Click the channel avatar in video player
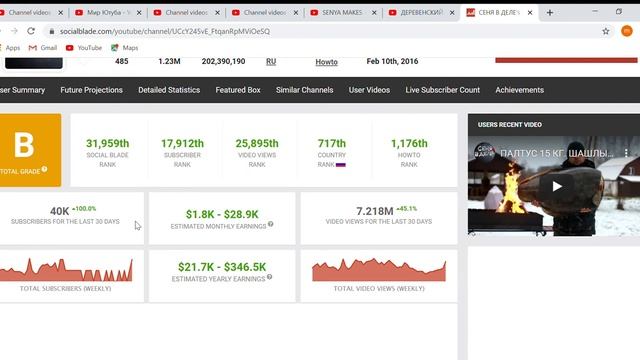Screen dimensions: 640x360 pos(484,153)
